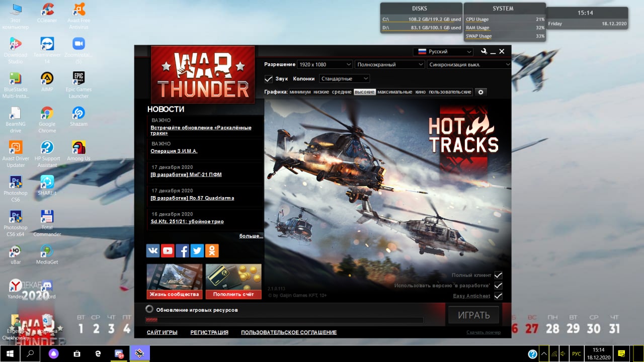Open the Колонки Стандартные dropdown

[x=344, y=79]
